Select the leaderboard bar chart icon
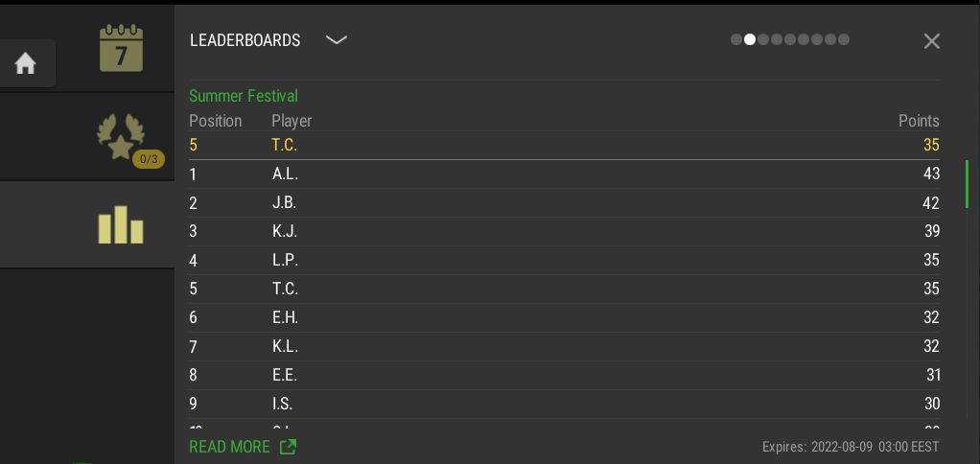Image resolution: width=980 pixels, height=464 pixels. coord(121,224)
